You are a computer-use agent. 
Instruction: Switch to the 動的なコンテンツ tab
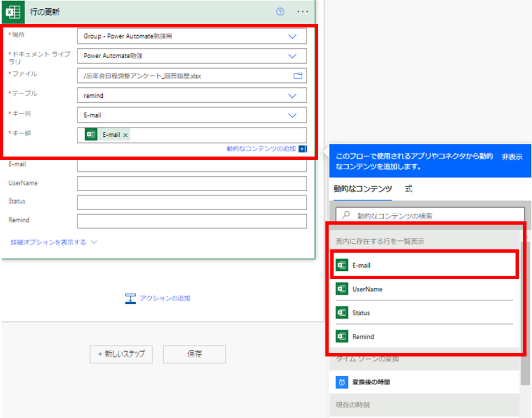point(363,189)
